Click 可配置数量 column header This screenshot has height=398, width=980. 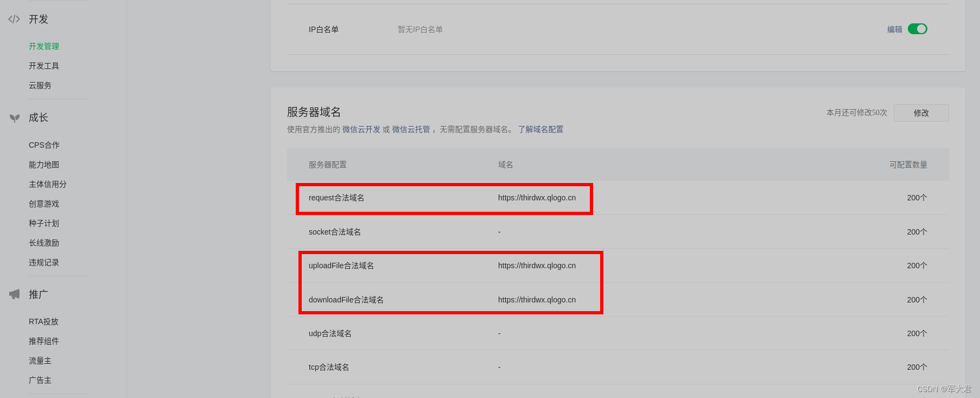908,165
